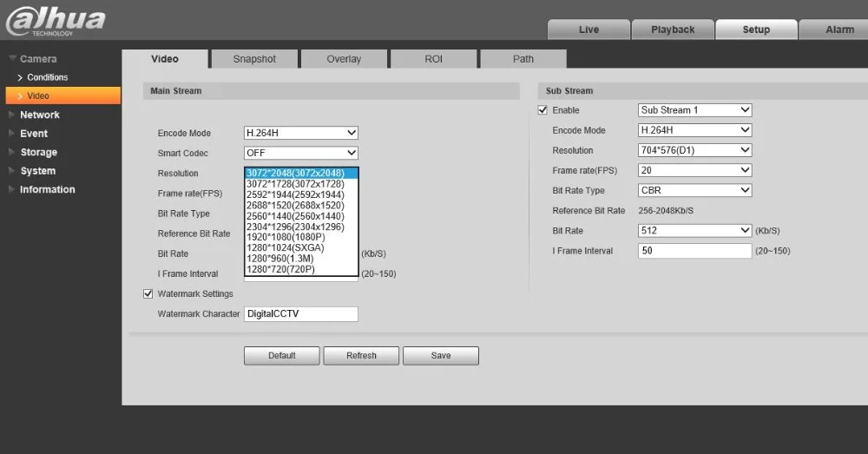This screenshot has width=868, height=454.
Task: Open Conditions under Camera
Action: pyautogui.click(x=47, y=77)
